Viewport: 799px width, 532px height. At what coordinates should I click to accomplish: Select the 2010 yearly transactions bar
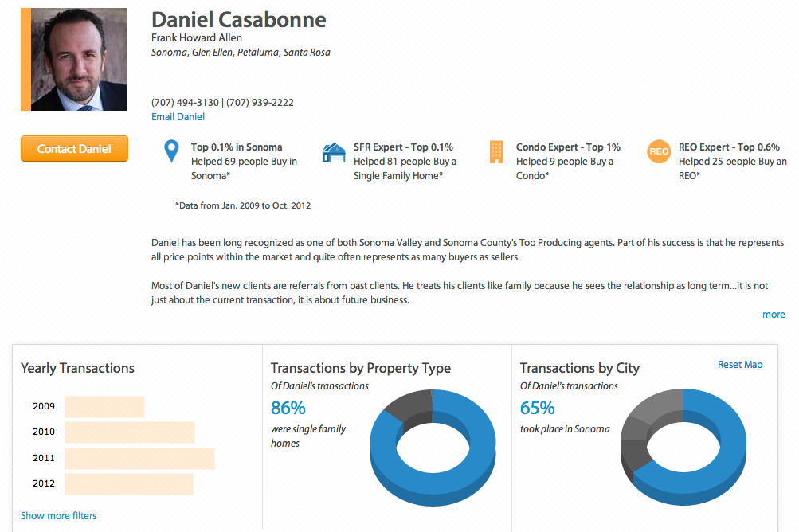tap(129, 432)
